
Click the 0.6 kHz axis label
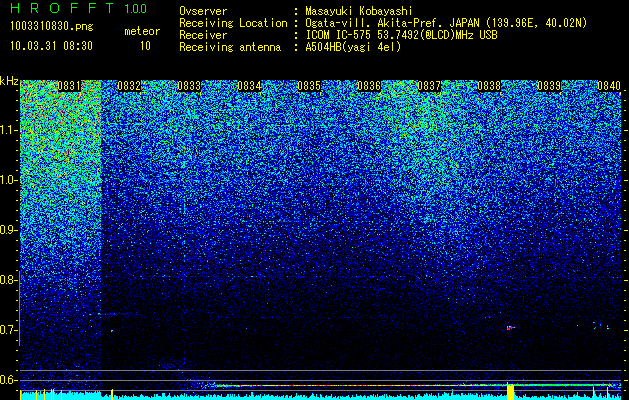pyautogui.click(x=8, y=380)
